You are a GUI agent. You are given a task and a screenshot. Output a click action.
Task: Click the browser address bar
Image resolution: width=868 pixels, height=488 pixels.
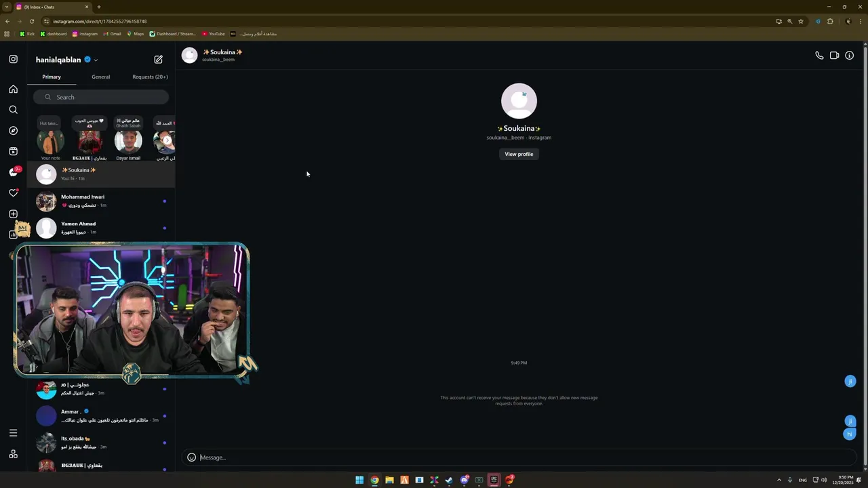407,21
